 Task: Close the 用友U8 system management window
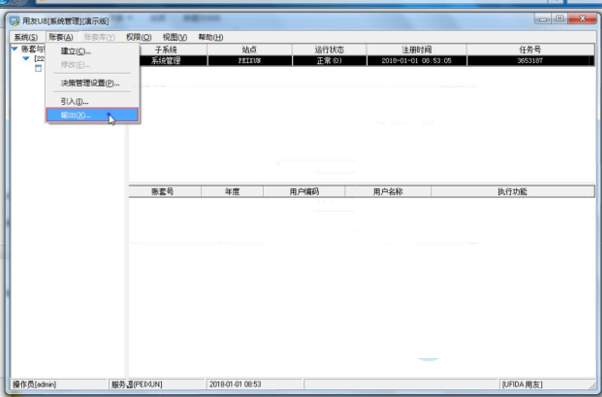(x=582, y=18)
